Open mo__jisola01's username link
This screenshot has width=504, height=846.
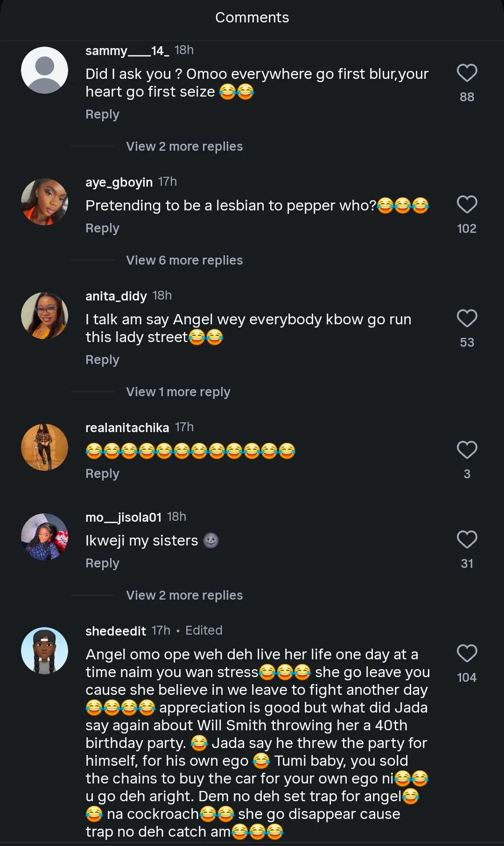[x=123, y=517]
